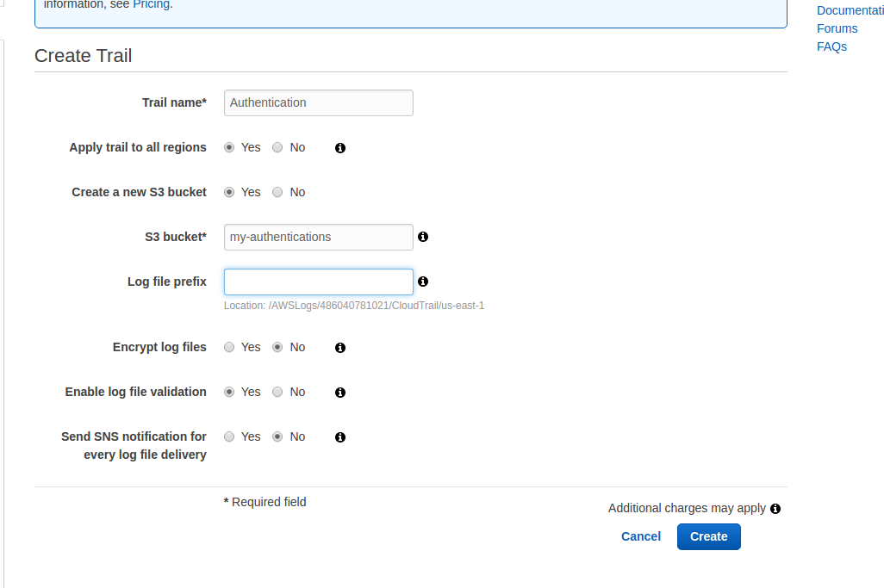The image size is (884, 588).
Task: Click info icon beside Additional charges may apply
Action: (775, 509)
